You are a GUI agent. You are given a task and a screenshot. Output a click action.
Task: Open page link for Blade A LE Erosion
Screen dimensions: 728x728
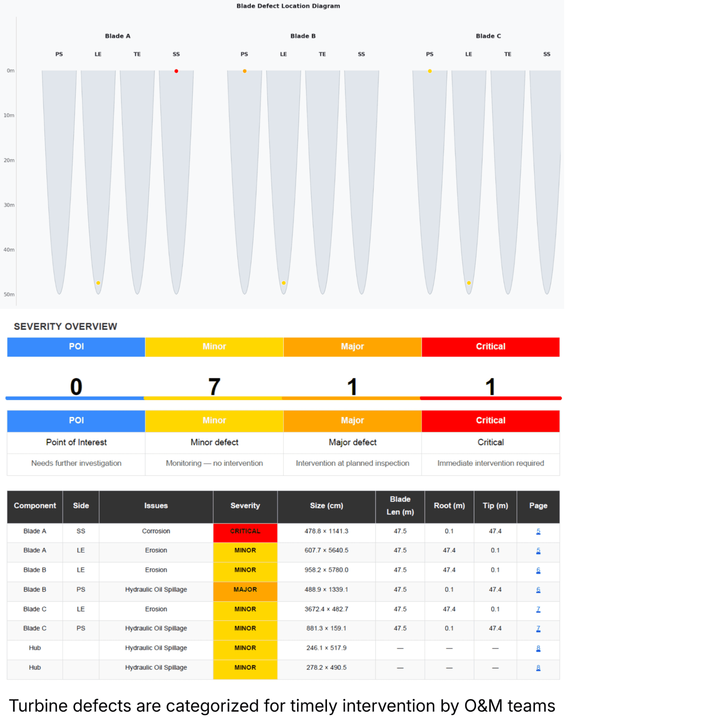point(538,551)
